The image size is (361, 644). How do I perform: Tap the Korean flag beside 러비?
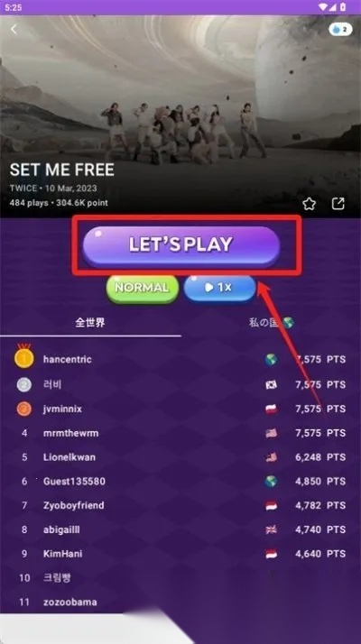click(x=271, y=385)
